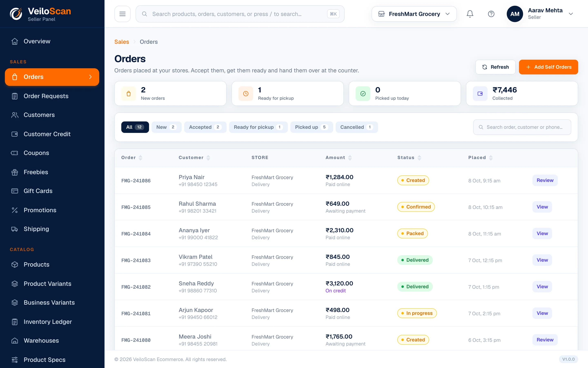
Task: Sort by the Order column
Action: pyautogui.click(x=132, y=157)
